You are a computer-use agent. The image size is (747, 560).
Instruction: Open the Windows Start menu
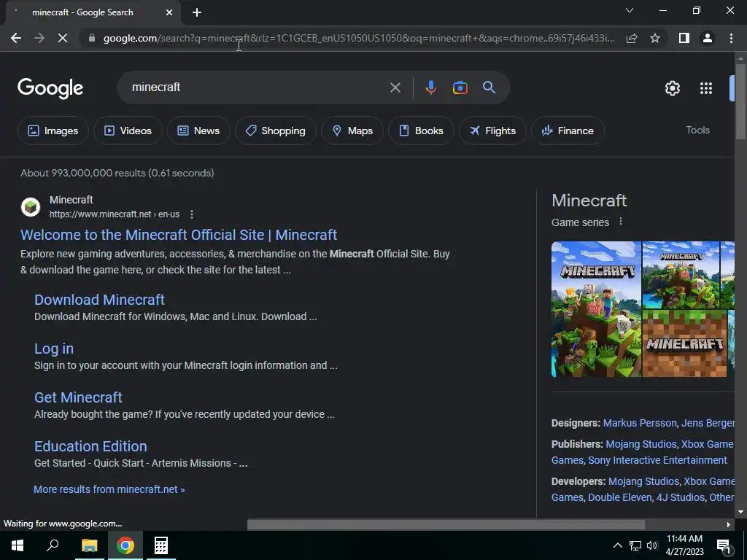18,545
